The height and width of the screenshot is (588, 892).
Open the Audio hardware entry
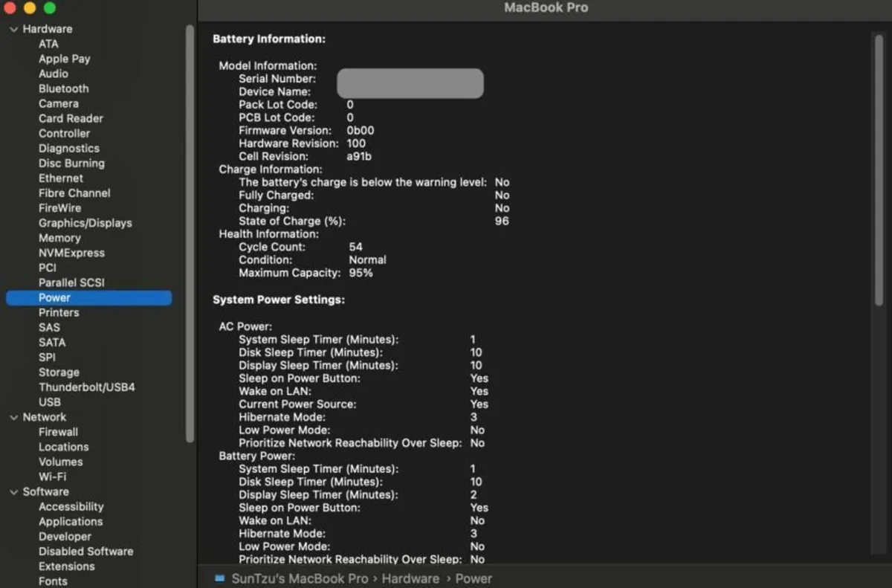click(54, 74)
